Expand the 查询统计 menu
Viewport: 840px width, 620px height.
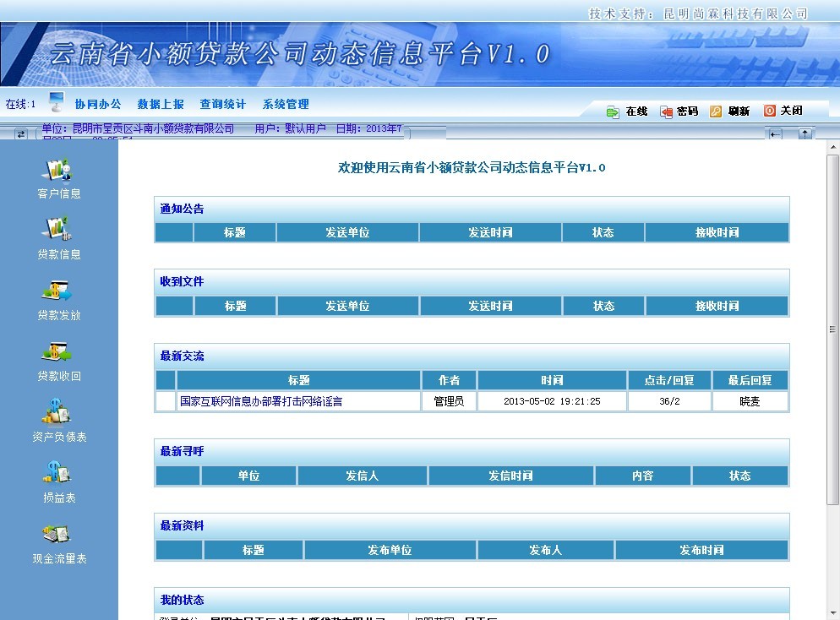click(223, 105)
